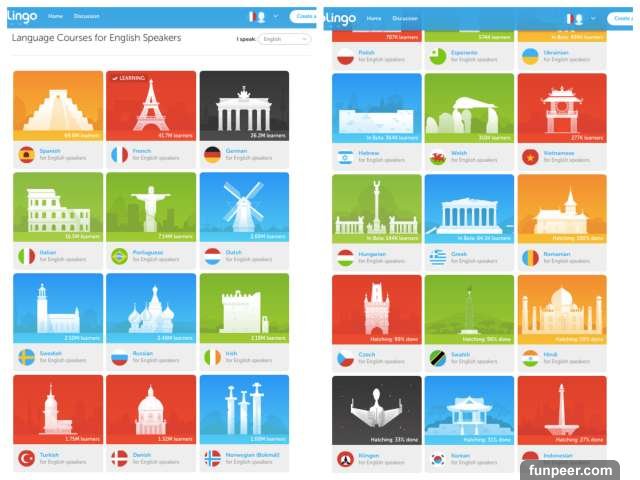This screenshot has height=480, width=640.
Task: Open the Home menu in left header
Action: click(56, 16)
